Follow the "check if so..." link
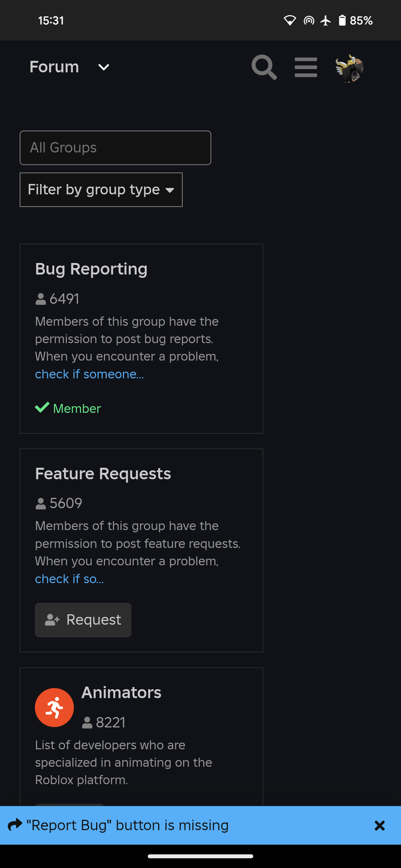Image resolution: width=401 pixels, height=868 pixels. 69,579
